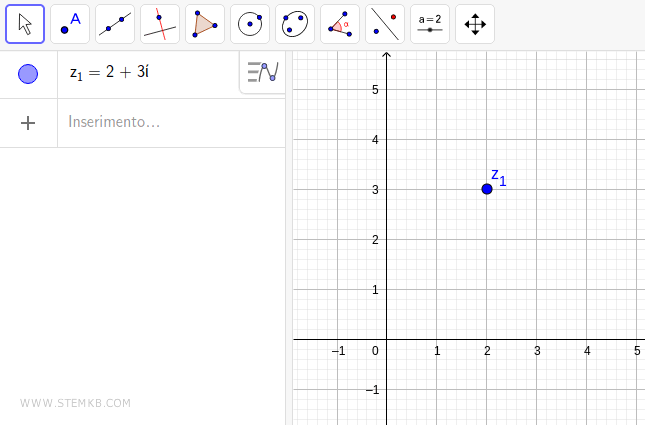The image size is (645, 425).
Task: Choose the Ellipse conic tool
Action: click(x=295, y=24)
